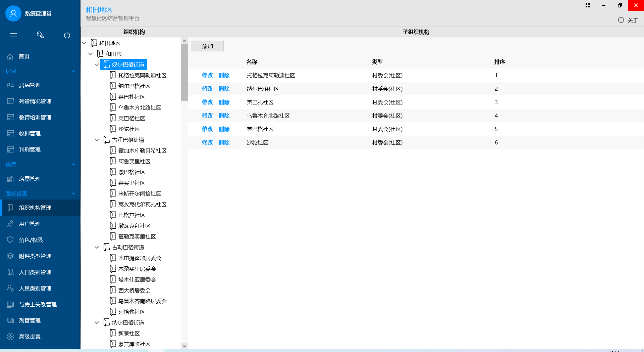This screenshot has height=352, width=644.
Task: Collapse the 居民 sidebar section
Action: [x=73, y=71]
